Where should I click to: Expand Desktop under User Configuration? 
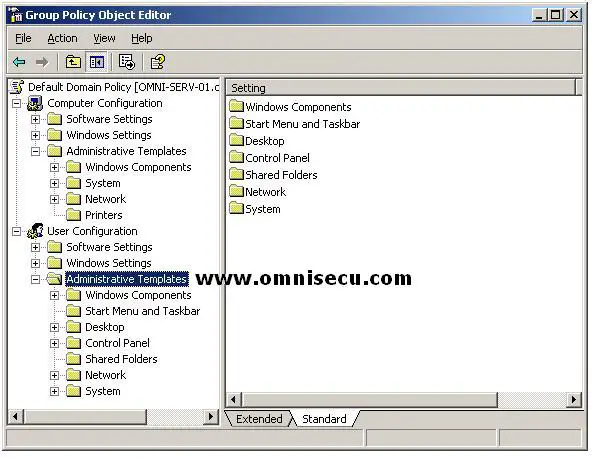tap(54, 327)
